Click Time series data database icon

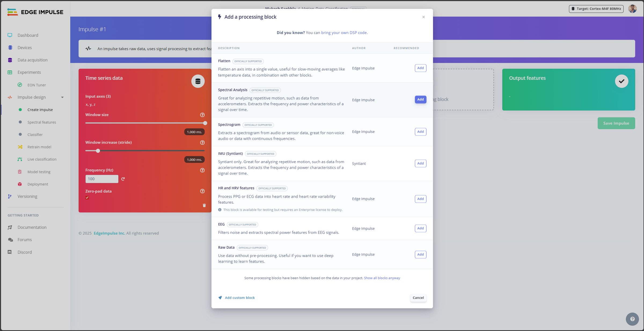198,81
